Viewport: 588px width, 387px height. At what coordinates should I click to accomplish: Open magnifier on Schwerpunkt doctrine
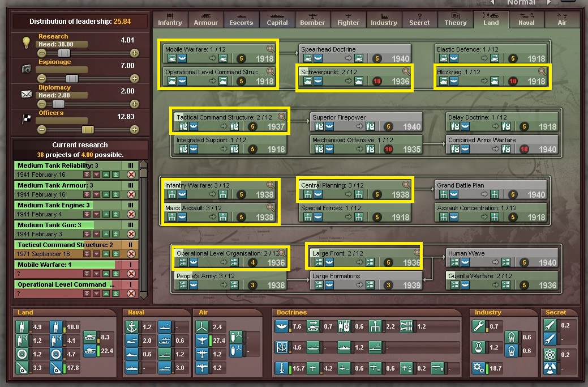[x=406, y=71]
